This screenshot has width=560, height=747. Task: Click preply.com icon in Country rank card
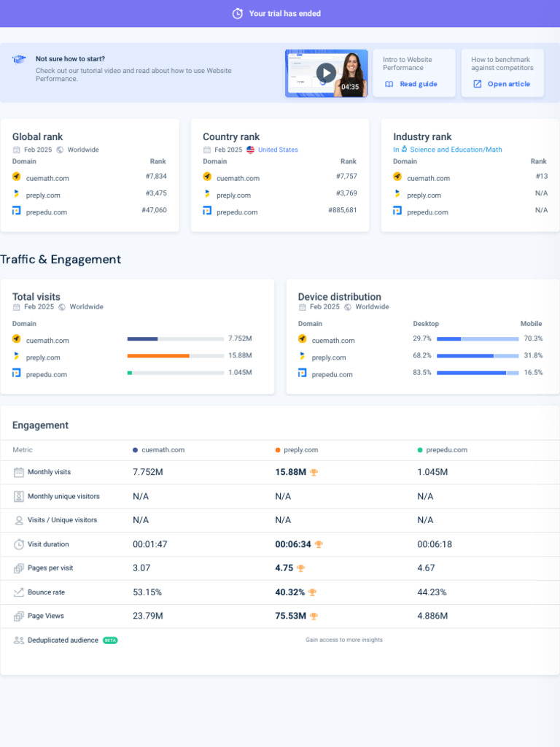(x=207, y=195)
